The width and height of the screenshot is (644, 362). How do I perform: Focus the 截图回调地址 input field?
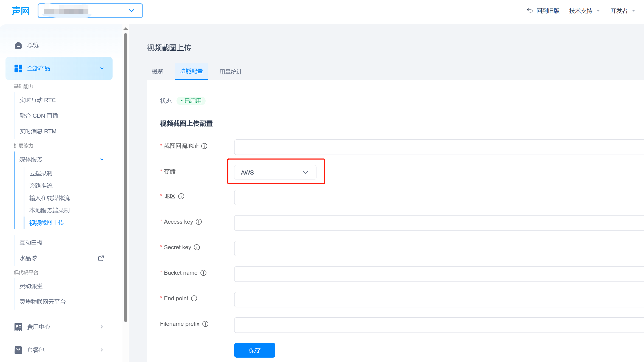click(x=439, y=147)
